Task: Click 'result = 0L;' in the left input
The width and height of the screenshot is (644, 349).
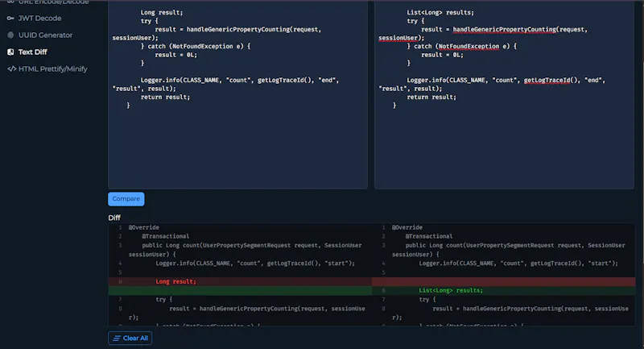Action: (175, 55)
